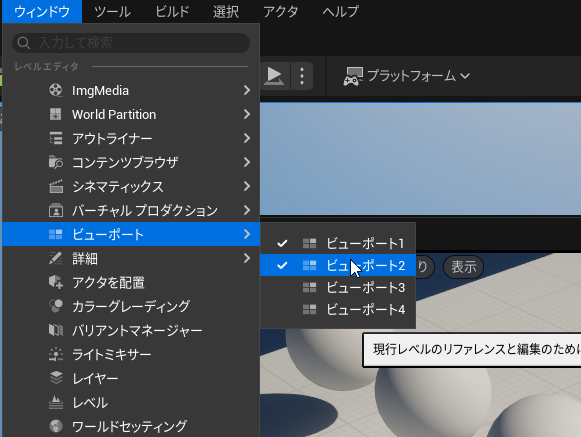Expand the 詳細 submenu arrow

(247, 258)
